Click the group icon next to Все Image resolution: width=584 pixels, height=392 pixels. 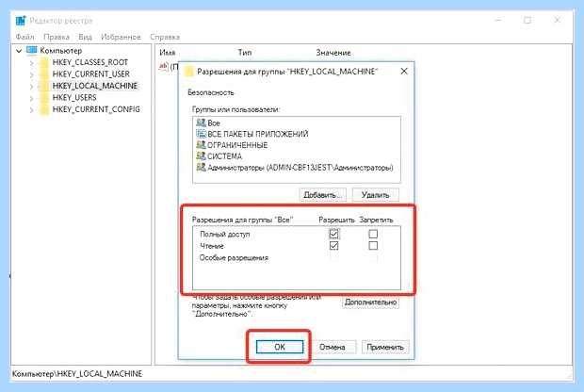202,122
